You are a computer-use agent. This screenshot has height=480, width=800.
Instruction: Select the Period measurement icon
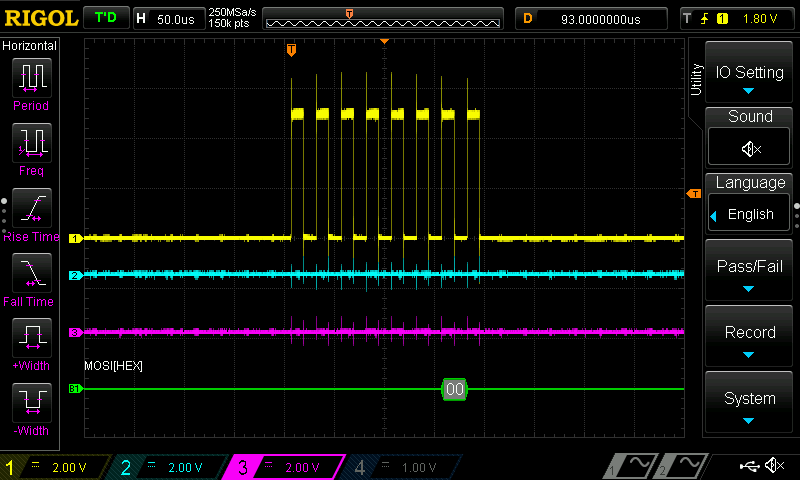[x=32, y=78]
